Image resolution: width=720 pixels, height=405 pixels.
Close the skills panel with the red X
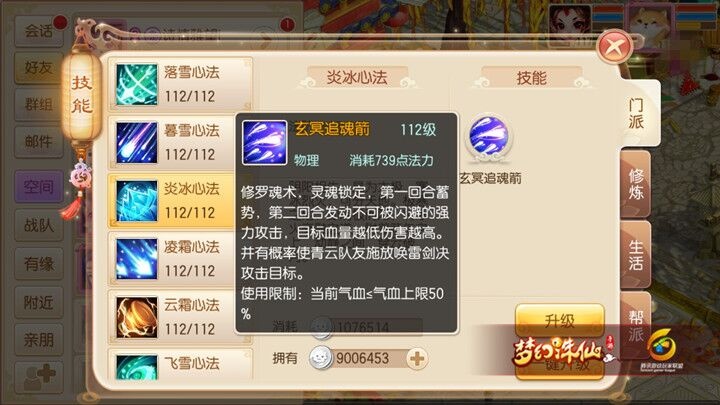(614, 46)
